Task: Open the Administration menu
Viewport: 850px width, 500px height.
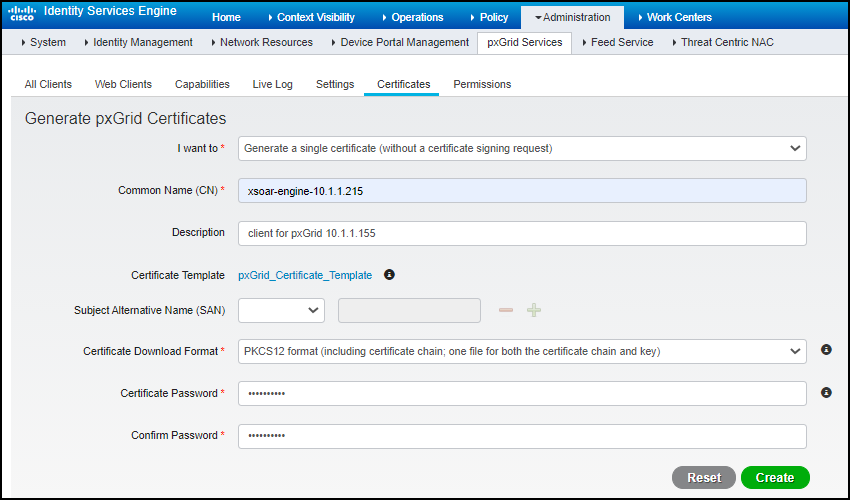Action: pyautogui.click(x=572, y=17)
